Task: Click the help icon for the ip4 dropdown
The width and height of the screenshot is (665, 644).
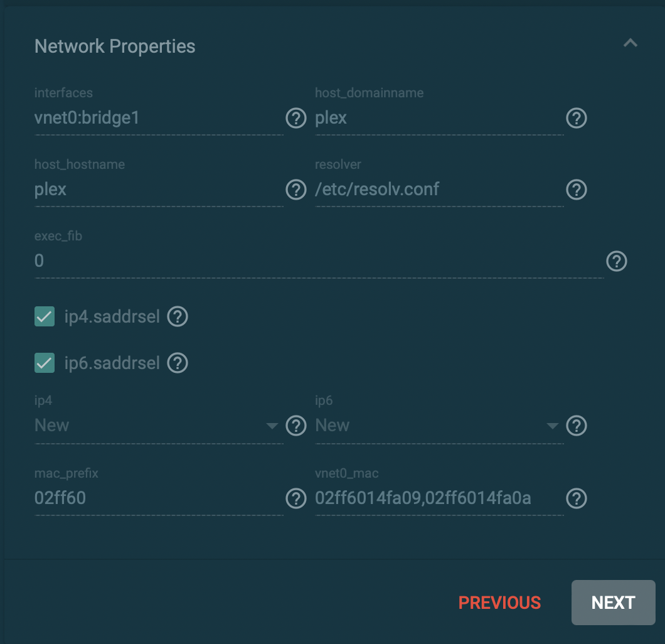Action: tap(295, 426)
